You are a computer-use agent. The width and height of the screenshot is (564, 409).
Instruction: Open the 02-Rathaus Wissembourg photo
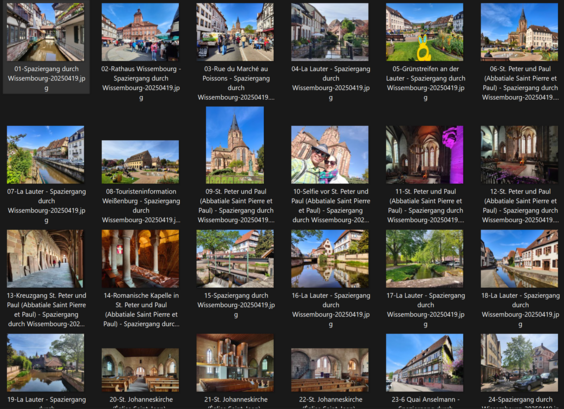pyautogui.click(x=140, y=32)
